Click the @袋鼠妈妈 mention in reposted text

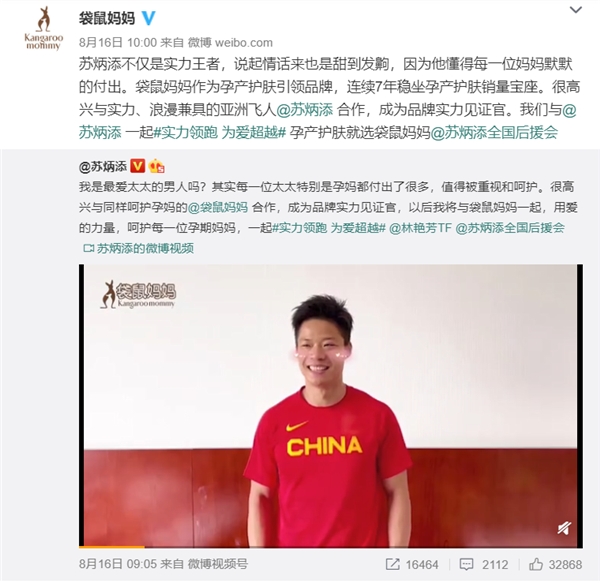(x=218, y=207)
